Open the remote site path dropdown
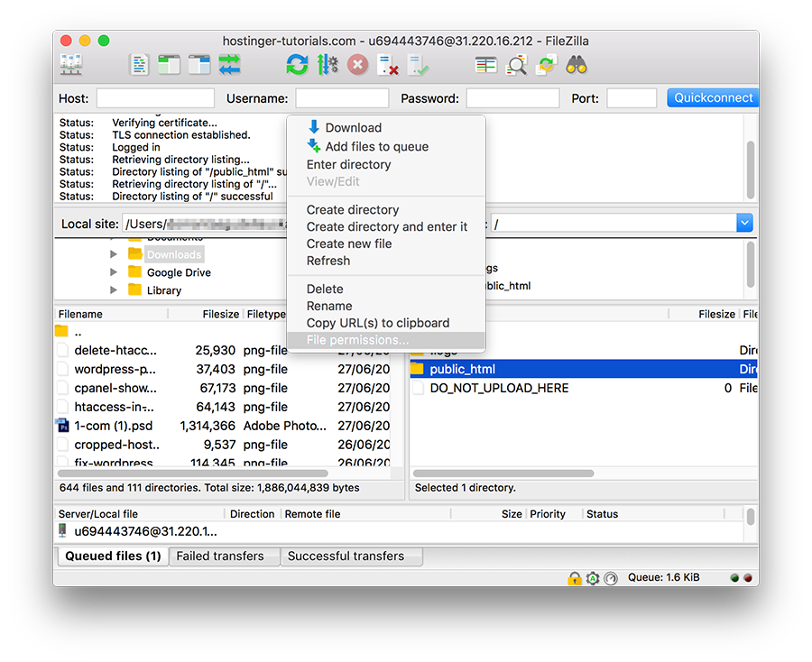The image size is (812, 662). [x=744, y=223]
